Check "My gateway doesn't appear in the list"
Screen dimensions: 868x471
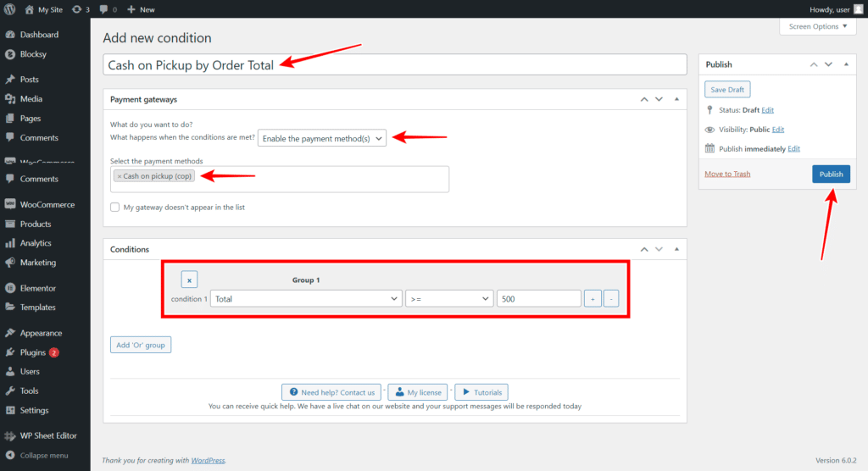click(x=115, y=207)
